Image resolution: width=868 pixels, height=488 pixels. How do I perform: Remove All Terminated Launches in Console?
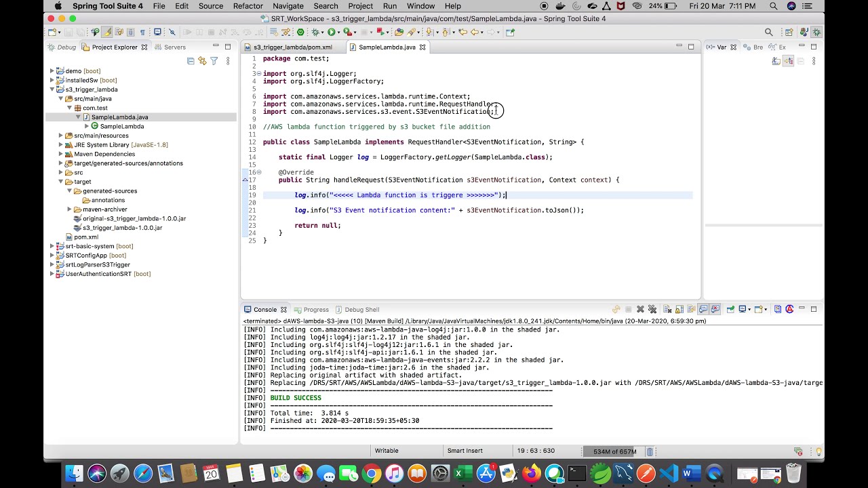(x=652, y=310)
